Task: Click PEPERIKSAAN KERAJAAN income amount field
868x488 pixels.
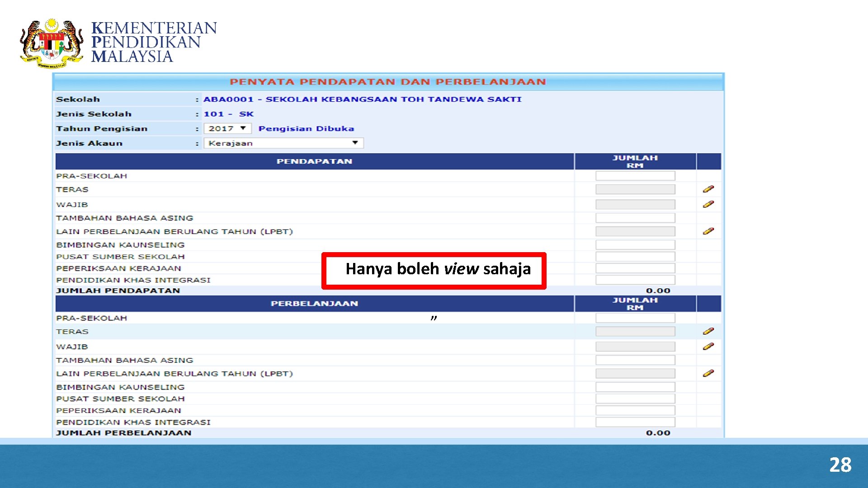Action: 635,268
